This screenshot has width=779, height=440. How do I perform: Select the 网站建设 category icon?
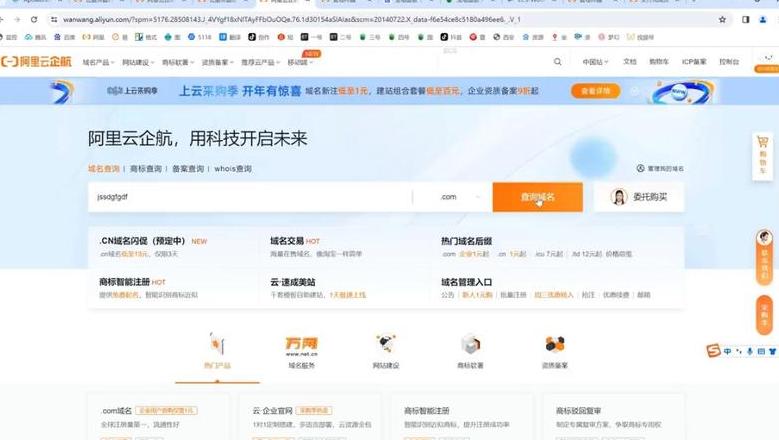386,351
